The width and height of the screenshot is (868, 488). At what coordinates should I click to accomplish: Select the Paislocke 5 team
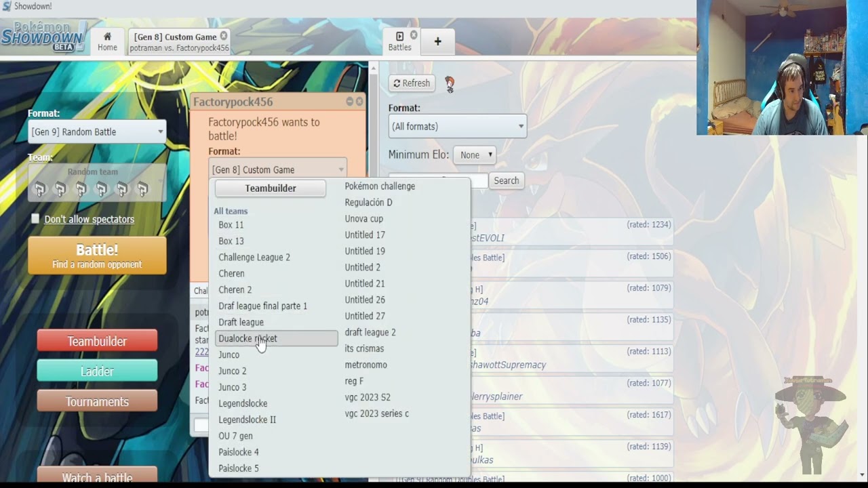pyautogui.click(x=275, y=469)
